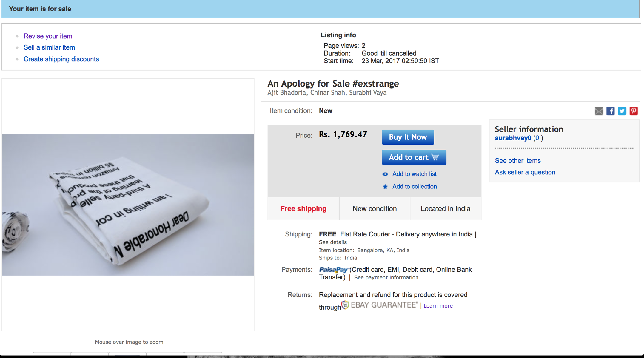Open Create shipping discounts link
The width and height of the screenshot is (644, 358).
click(x=61, y=59)
